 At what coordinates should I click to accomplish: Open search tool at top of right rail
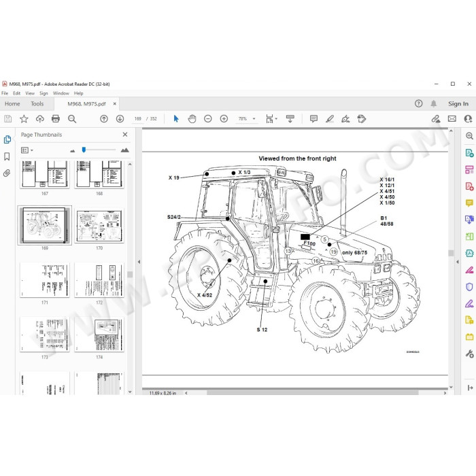pyautogui.click(x=469, y=136)
